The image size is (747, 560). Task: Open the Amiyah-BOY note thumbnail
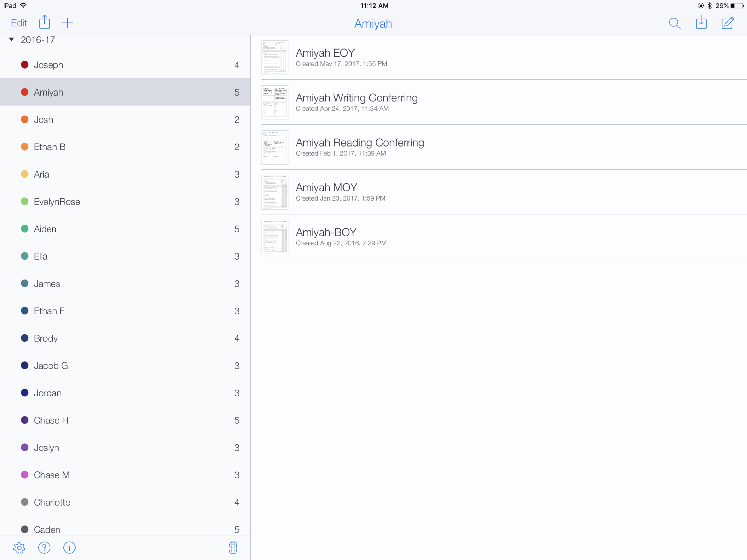click(274, 237)
